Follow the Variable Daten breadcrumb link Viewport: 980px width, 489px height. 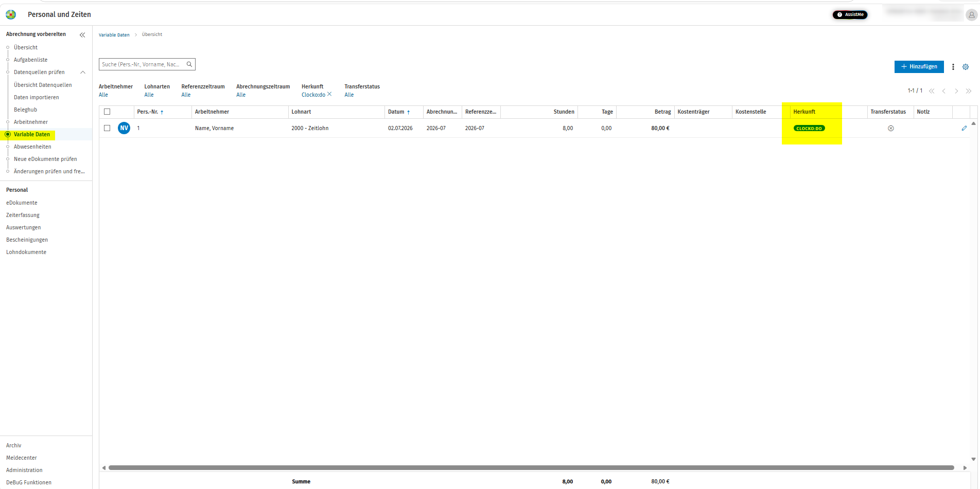click(114, 35)
